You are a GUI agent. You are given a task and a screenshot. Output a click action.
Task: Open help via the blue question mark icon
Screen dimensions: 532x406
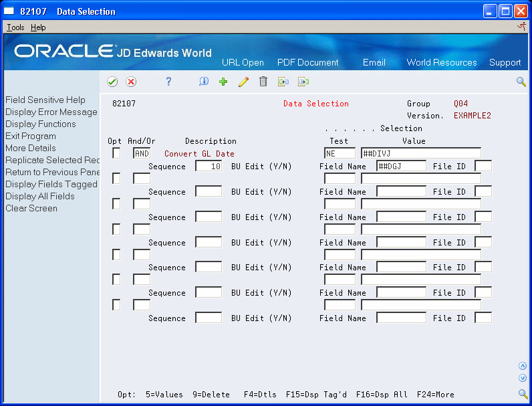click(168, 82)
